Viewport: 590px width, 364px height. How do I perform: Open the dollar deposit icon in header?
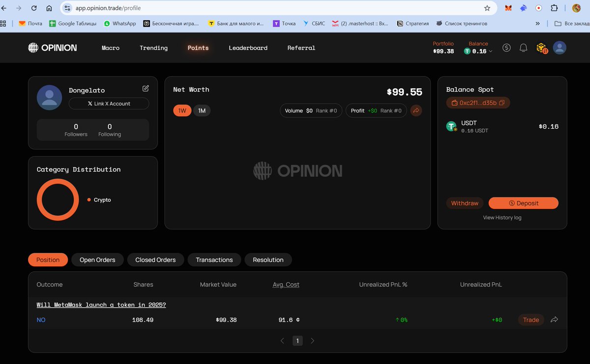pos(507,48)
